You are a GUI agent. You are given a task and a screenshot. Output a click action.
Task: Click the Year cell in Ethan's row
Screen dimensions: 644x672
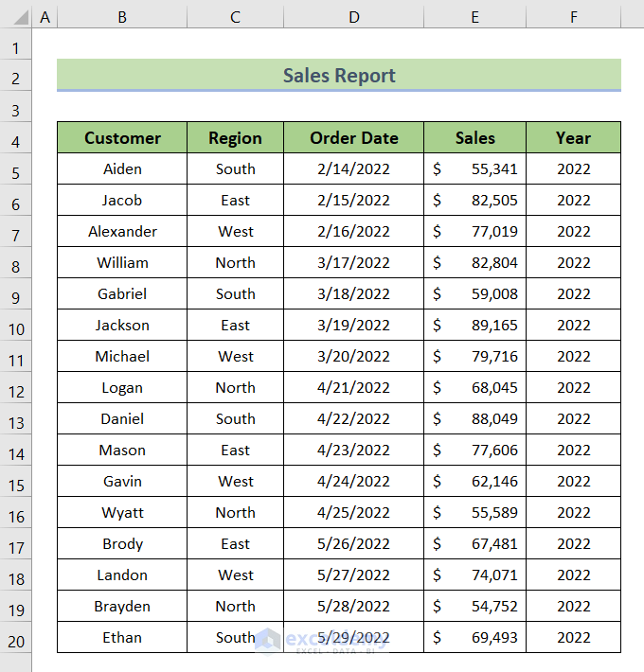pyautogui.click(x=573, y=638)
